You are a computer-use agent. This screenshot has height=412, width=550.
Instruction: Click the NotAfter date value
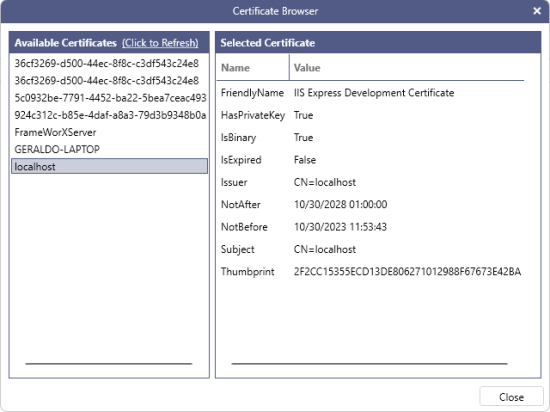click(x=340, y=204)
